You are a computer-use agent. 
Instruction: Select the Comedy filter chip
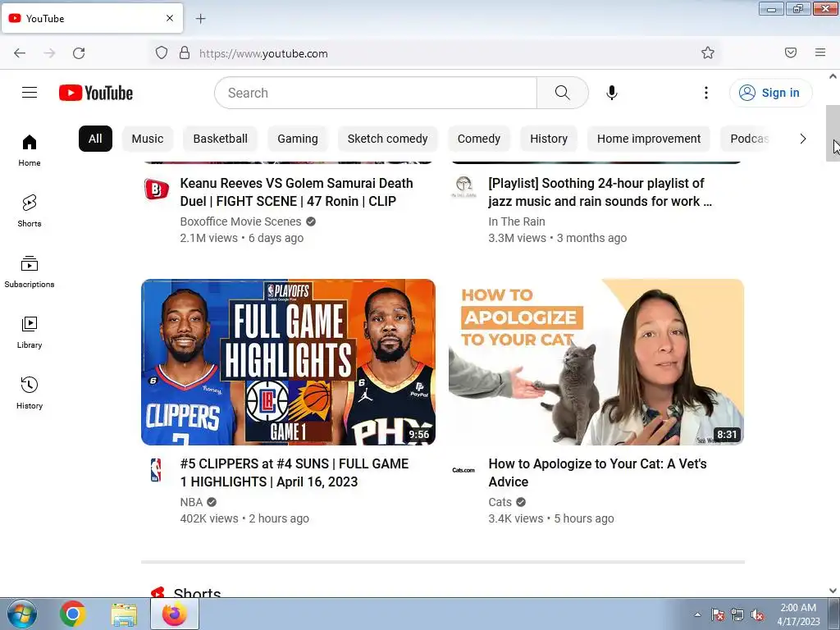point(479,139)
